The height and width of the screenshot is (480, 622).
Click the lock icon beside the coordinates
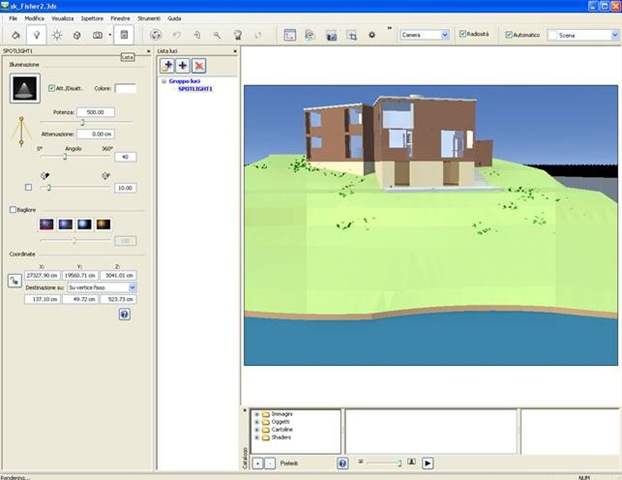click(15, 281)
